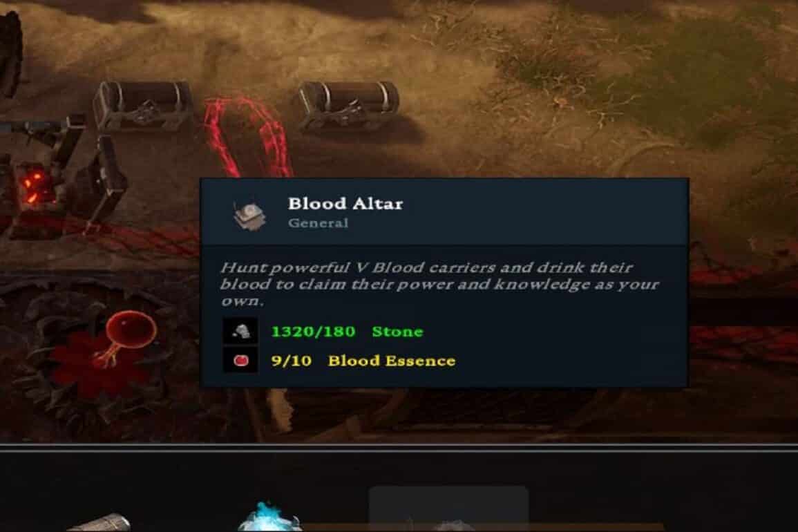Click the 1320/180 Stone requirement
The width and height of the screenshot is (798, 532).
[x=347, y=332]
